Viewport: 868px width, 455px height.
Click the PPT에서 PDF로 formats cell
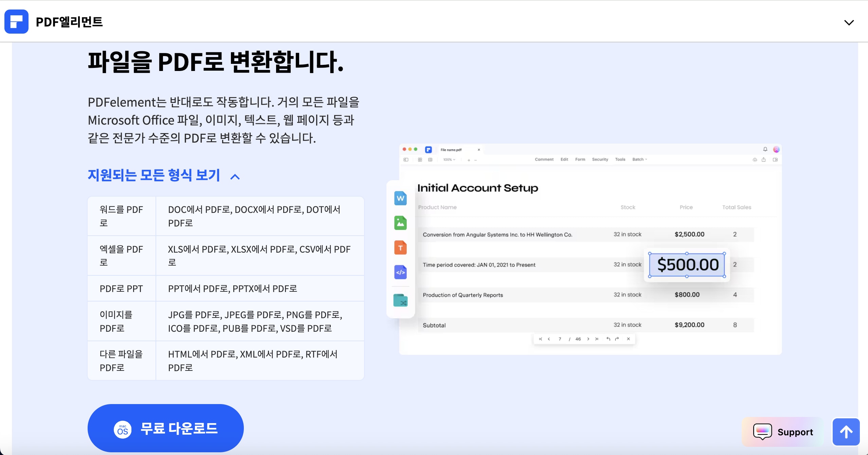260,289
